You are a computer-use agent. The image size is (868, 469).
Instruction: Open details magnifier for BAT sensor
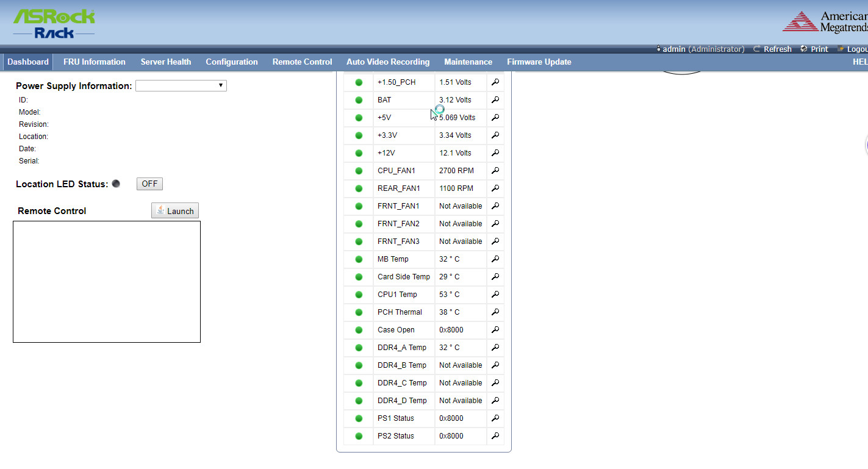[x=495, y=100]
